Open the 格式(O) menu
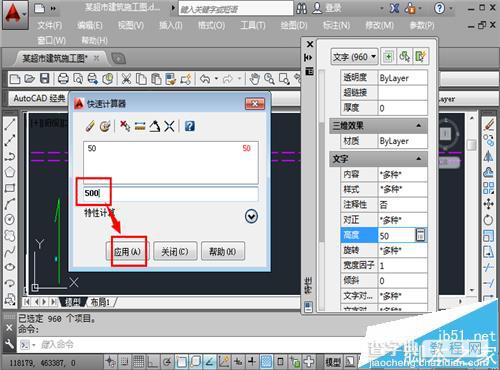 212,25
